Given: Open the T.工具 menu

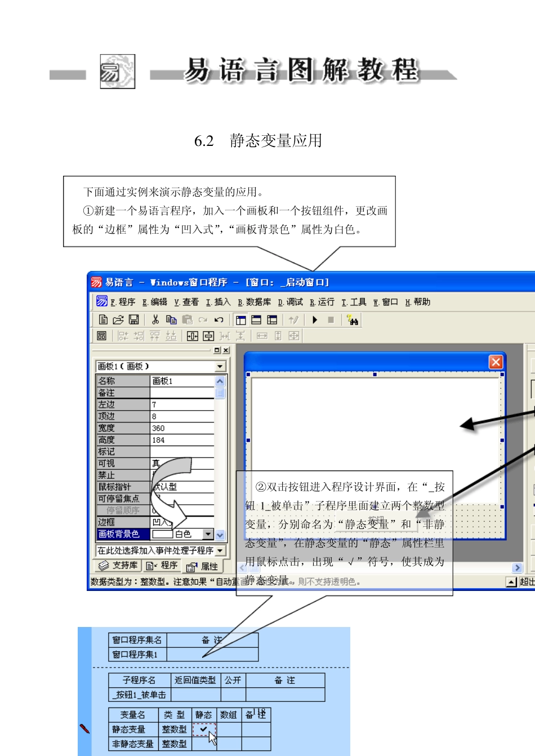Looking at the screenshot, I should (x=354, y=302).
